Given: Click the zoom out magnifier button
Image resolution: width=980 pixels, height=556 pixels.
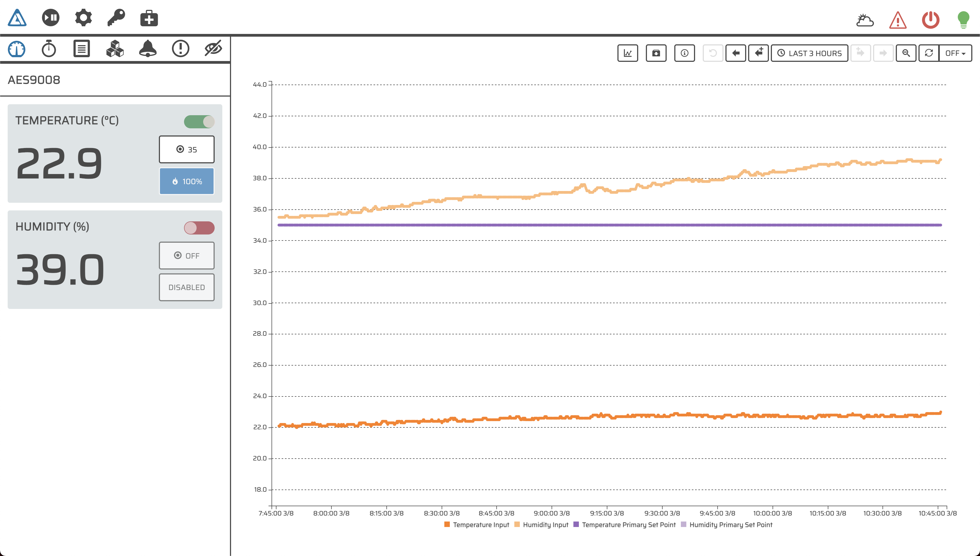Looking at the screenshot, I should 906,53.
